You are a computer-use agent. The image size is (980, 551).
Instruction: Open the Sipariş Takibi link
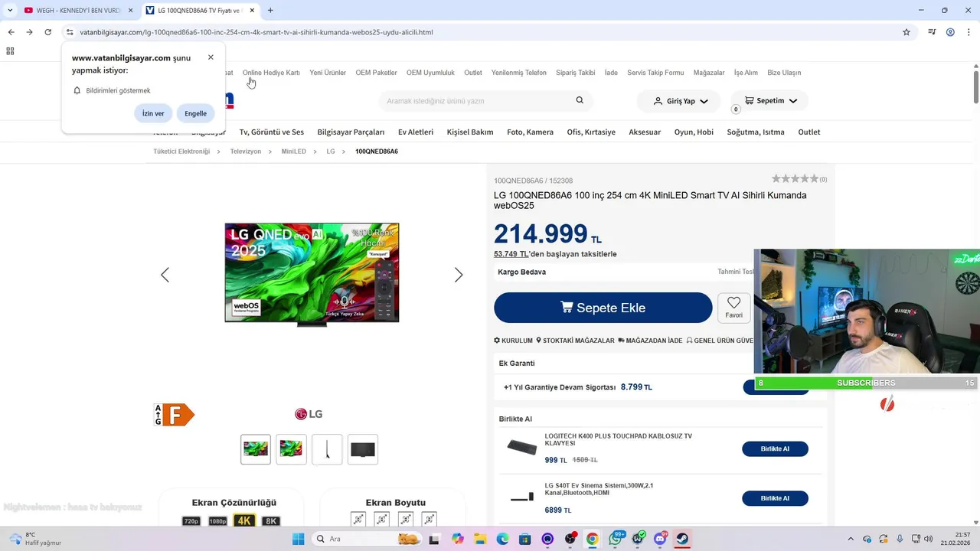pos(575,73)
